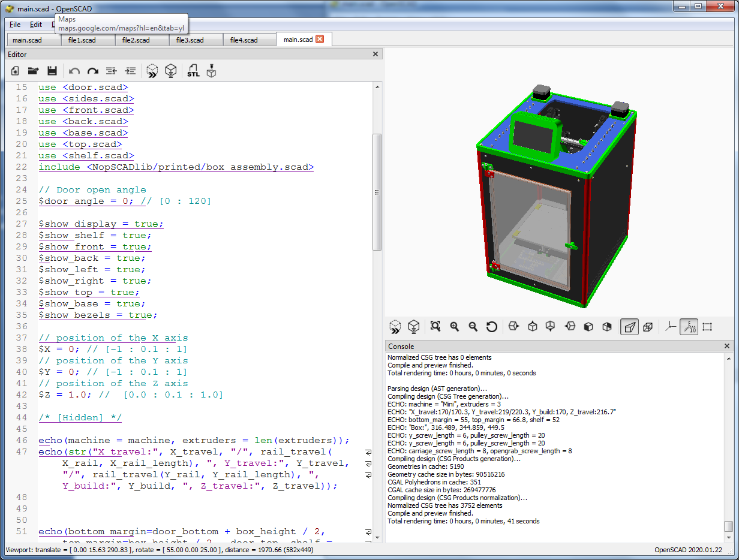Click the New file icon in Editor toolbar
739x560 pixels.
tap(16, 71)
